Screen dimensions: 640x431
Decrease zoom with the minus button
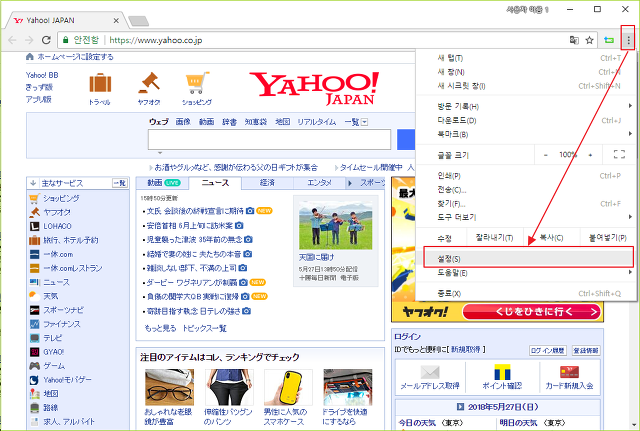pos(546,155)
